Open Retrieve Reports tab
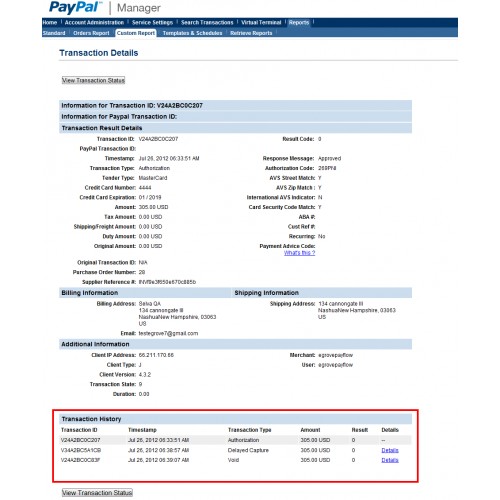The width and height of the screenshot is (500, 500). pyautogui.click(x=251, y=33)
